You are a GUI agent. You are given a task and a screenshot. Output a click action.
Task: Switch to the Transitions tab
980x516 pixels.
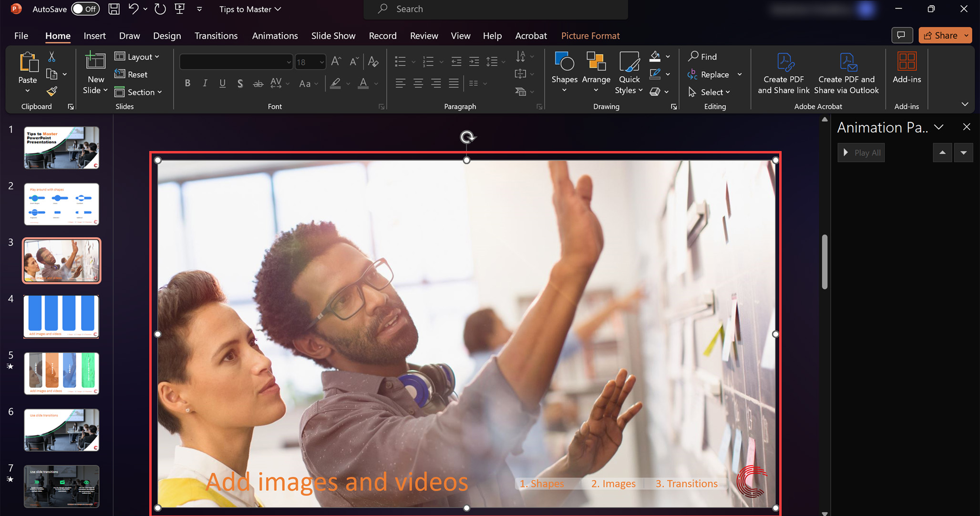[x=216, y=36]
